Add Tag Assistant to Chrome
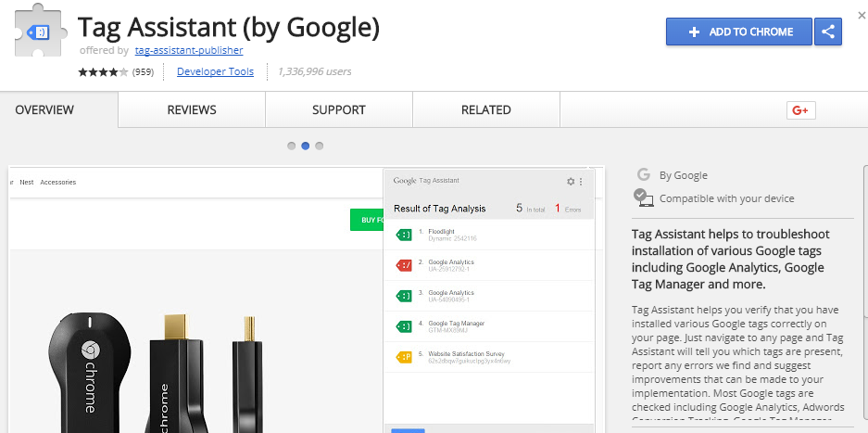The height and width of the screenshot is (433, 868). pyautogui.click(x=739, y=32)
